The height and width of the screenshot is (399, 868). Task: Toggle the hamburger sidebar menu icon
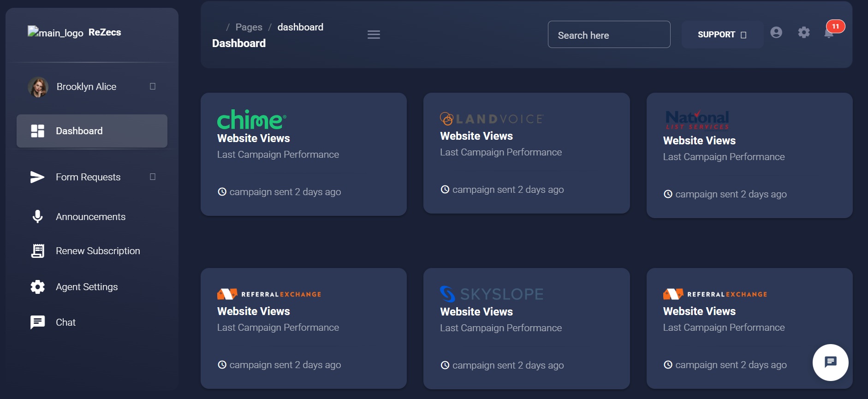pos(374,35)
